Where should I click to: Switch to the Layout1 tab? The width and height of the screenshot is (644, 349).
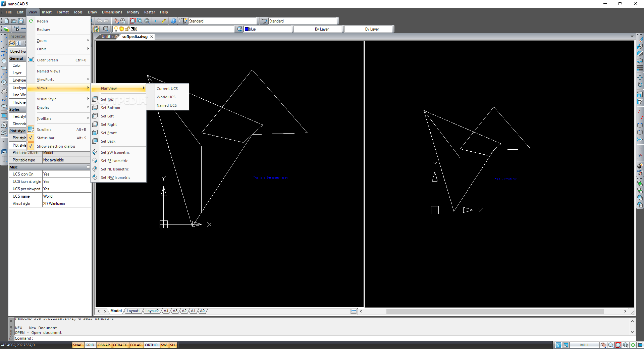click(133, 311)
